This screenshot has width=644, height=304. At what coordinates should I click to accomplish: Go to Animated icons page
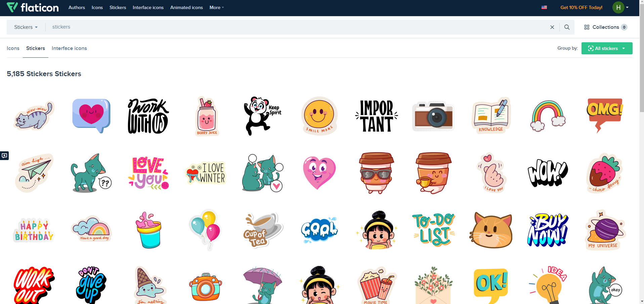186,7
